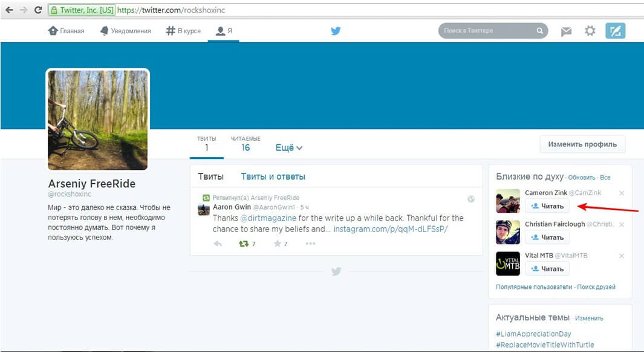Toggle retweet on Aaron Gwin tweet

pyautogui.click(x=244, y=244)
